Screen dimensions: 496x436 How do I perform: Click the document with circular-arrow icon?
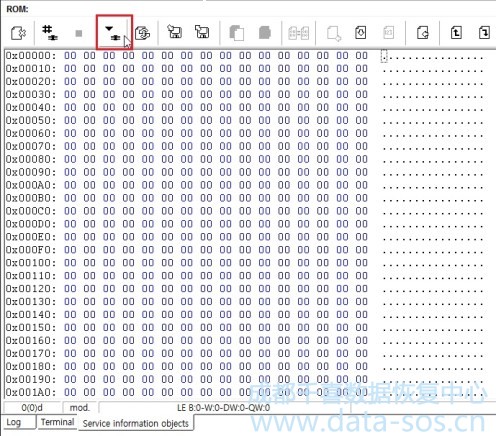coord(423,33)
